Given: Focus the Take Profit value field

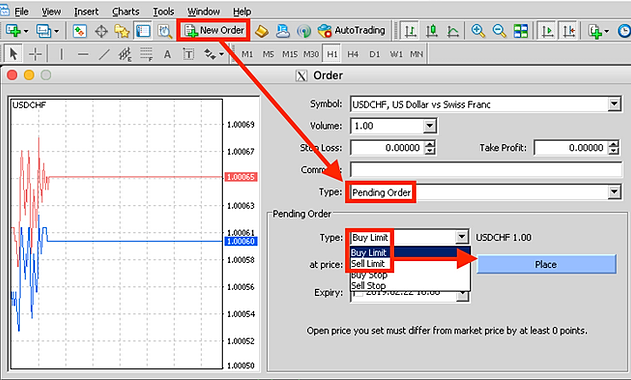Looking at the screenshot, I should click(570, 148).
